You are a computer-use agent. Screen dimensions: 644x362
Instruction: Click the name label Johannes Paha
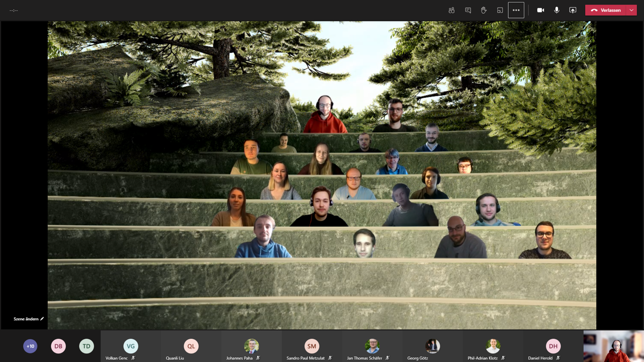click(x=239, y=358)
